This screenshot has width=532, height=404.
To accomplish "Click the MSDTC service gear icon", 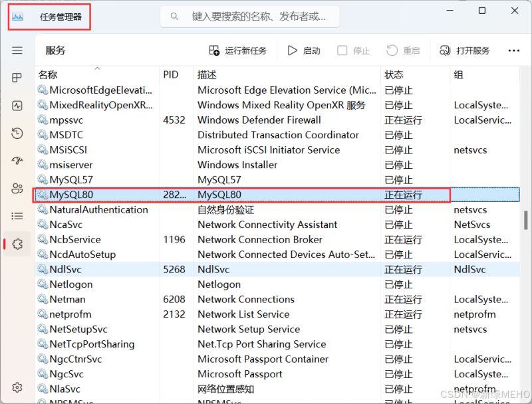I will click(43, 134).
